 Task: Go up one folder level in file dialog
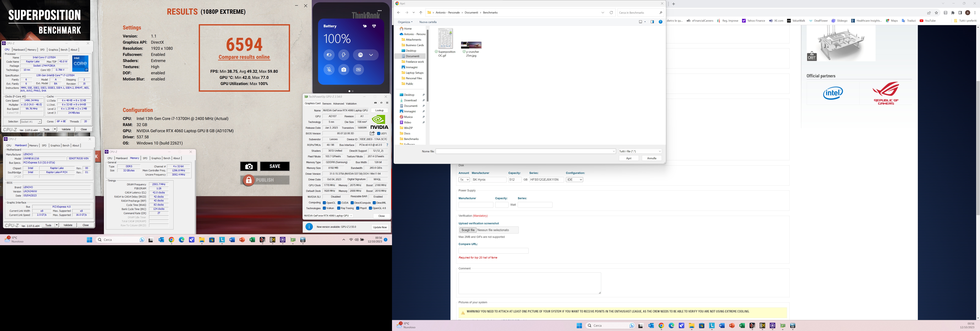(421, 13)
